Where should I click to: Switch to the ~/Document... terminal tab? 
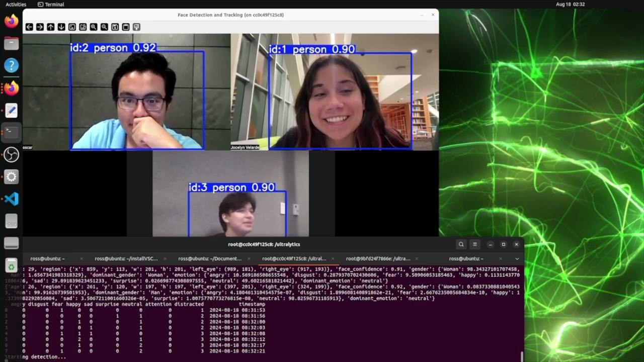[210, 258]
